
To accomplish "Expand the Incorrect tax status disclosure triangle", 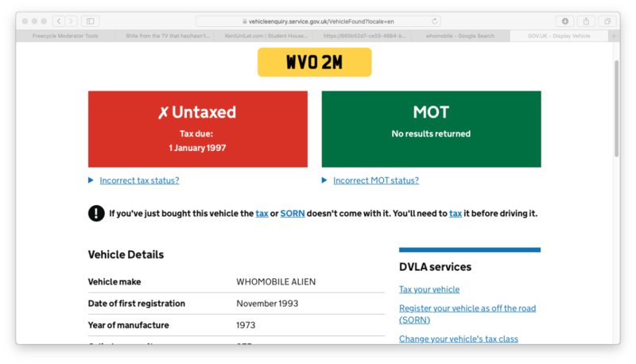I will click(x=91, y=180).
